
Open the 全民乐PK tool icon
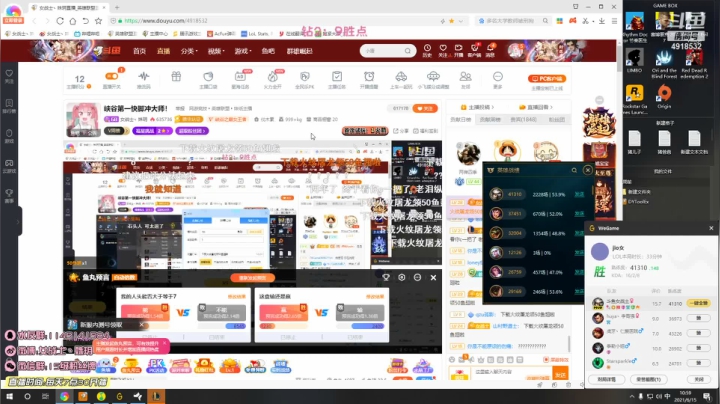point(304,79)
